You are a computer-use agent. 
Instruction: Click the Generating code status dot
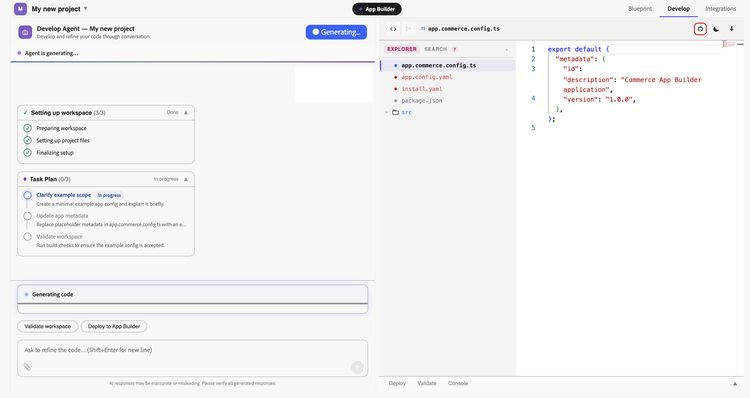[x=26, y=294]
